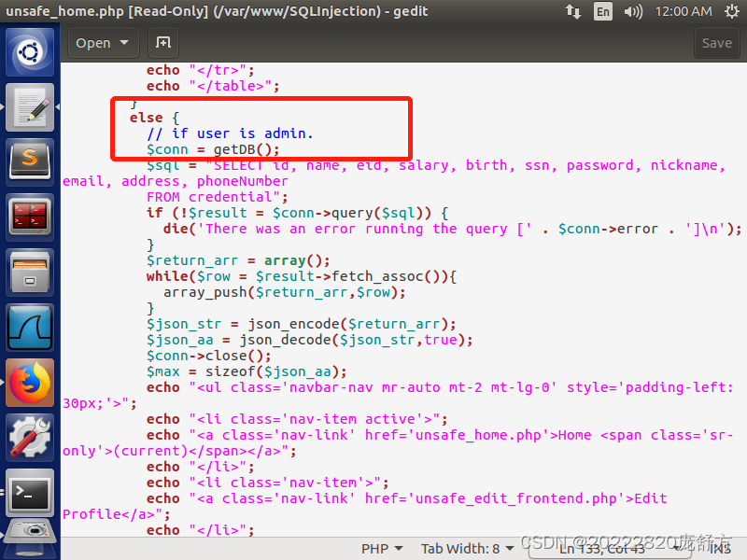Open the Tab Width: 8 dropdown

pos(468,549)
